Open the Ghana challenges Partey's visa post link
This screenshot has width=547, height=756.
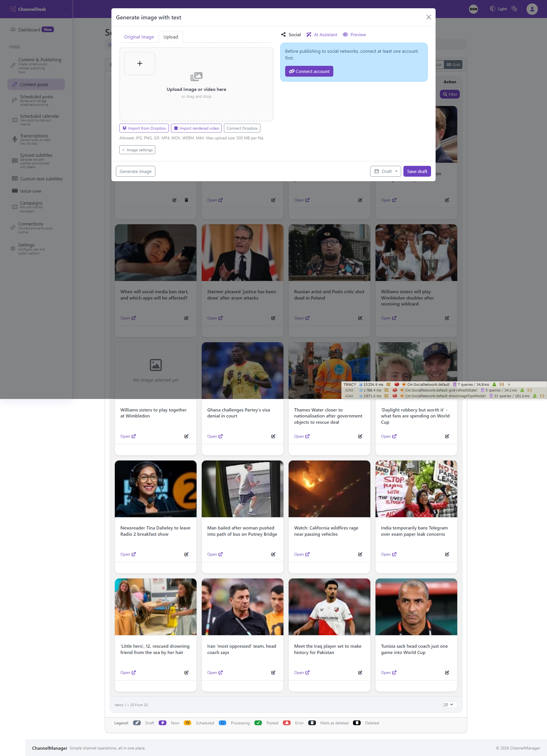click(215, 436)
